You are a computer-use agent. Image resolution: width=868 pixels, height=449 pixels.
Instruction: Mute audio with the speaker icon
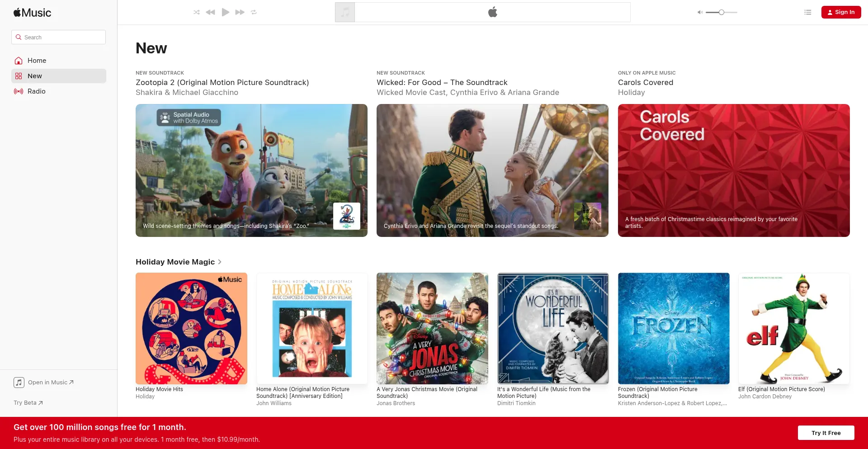point(700,12)
